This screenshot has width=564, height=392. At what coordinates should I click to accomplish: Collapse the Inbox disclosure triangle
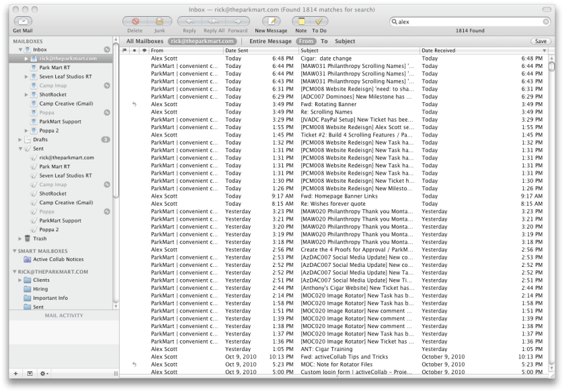[20, 50]
